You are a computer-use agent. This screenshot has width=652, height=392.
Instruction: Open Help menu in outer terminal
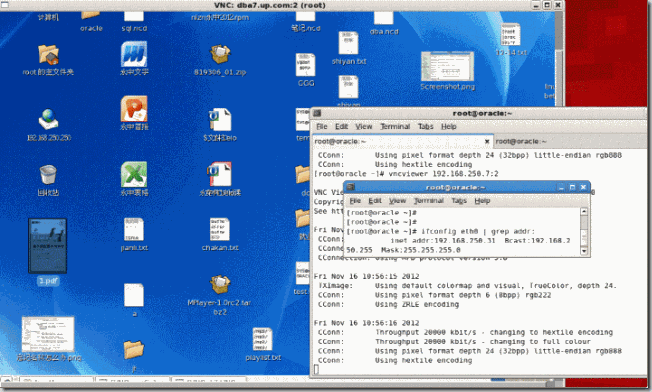(x=449, y=126)
